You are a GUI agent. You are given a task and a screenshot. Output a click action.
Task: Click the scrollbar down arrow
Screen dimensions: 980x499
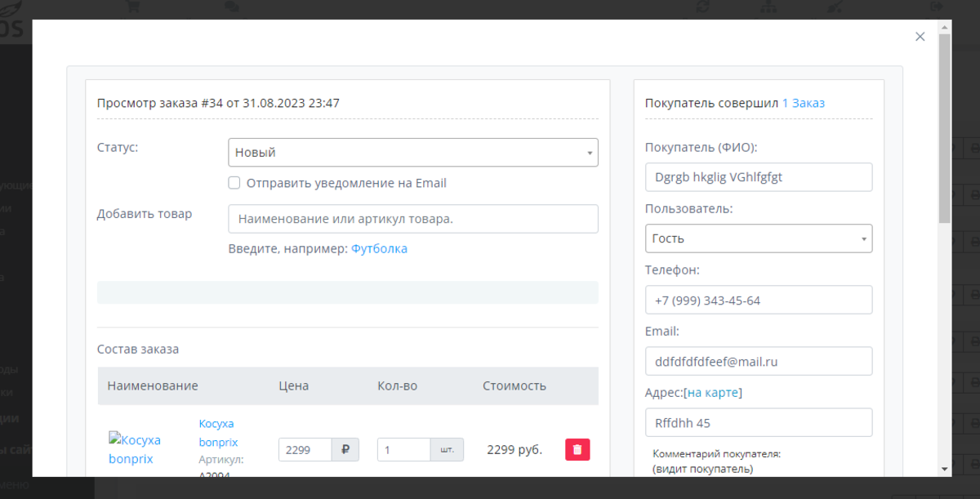pos(945,469)
